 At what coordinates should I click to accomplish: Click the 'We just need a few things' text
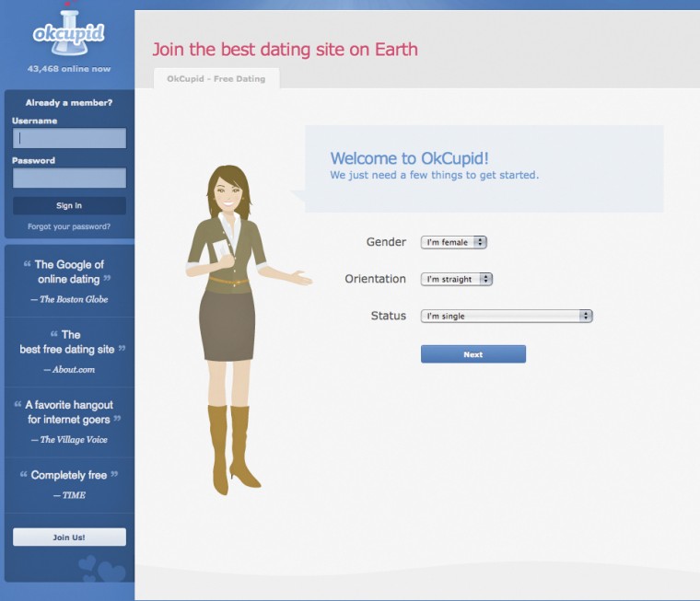click(x=435, y=176)
